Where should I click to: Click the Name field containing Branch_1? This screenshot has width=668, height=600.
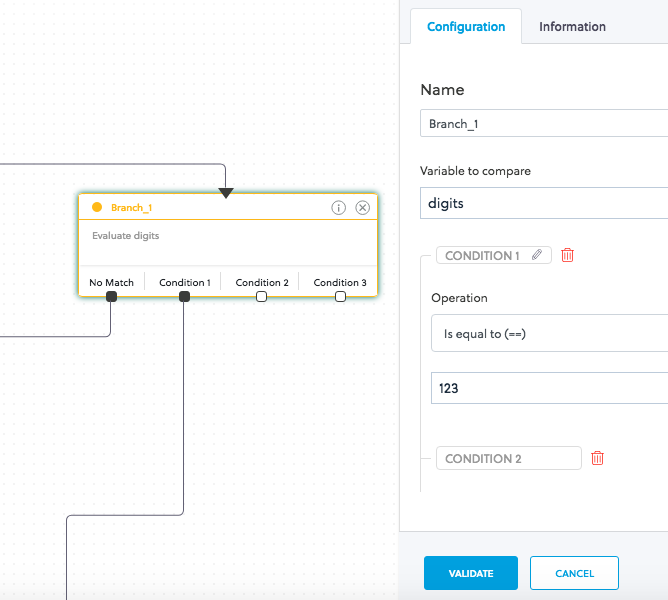click(545, 124)
